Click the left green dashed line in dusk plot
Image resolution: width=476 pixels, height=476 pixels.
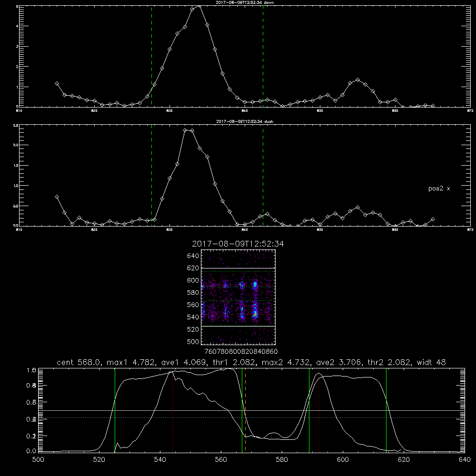[x=151, y=175]
